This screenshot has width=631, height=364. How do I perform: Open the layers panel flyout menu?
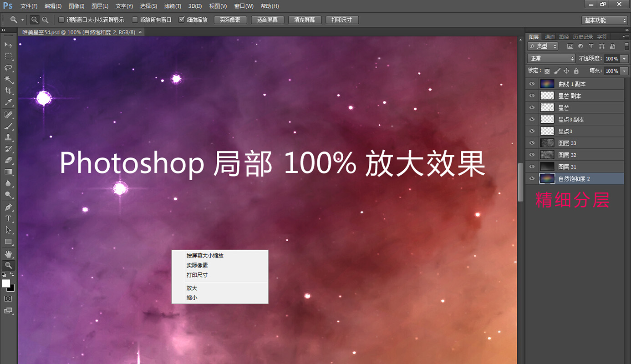pyautogui.click(x=625, y=36)
